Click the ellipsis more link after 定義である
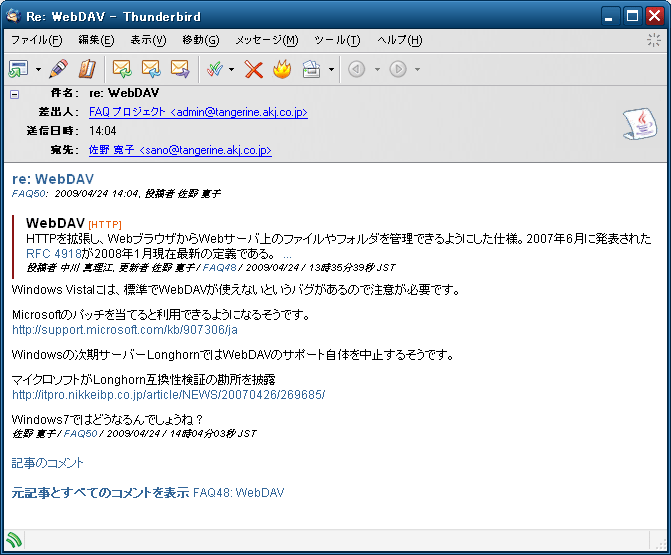 [x=287, y=255]
